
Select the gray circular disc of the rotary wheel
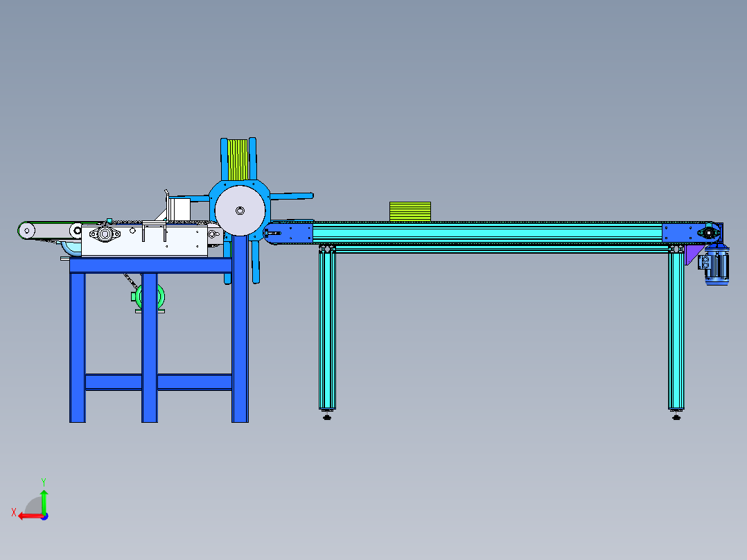point(240,211)
